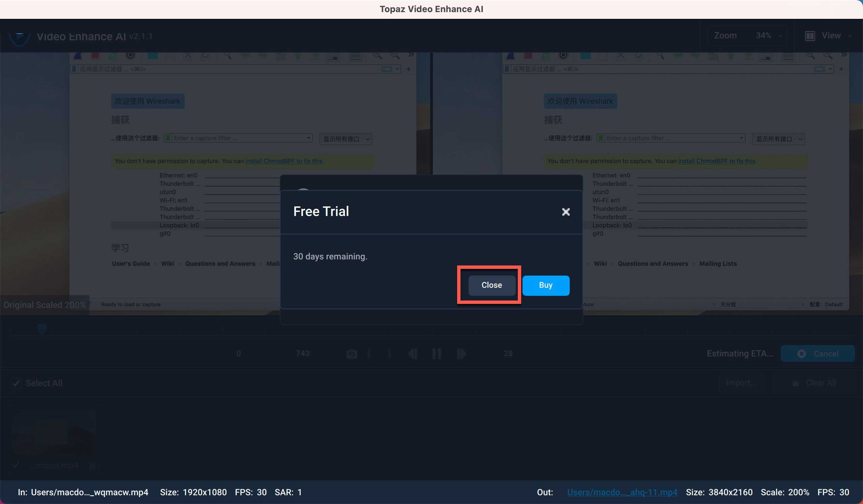The image size is (863, 504).
Task: Click the 'Original Scaled 200%' preview label
Action: [x=44, y=305]
